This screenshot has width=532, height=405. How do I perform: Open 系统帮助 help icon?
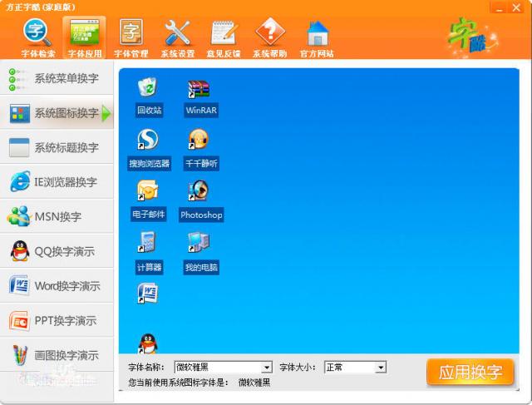point(270,38)
